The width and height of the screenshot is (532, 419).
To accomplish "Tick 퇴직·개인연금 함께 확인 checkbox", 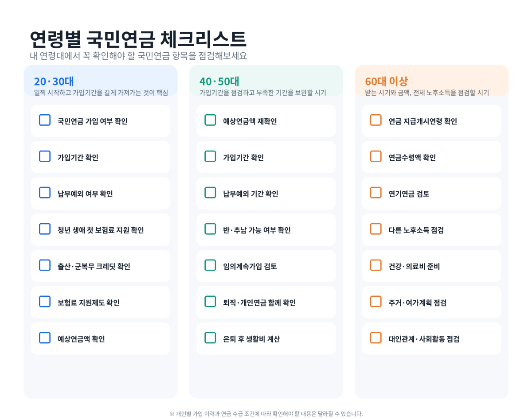I will [x=210, y=302].
